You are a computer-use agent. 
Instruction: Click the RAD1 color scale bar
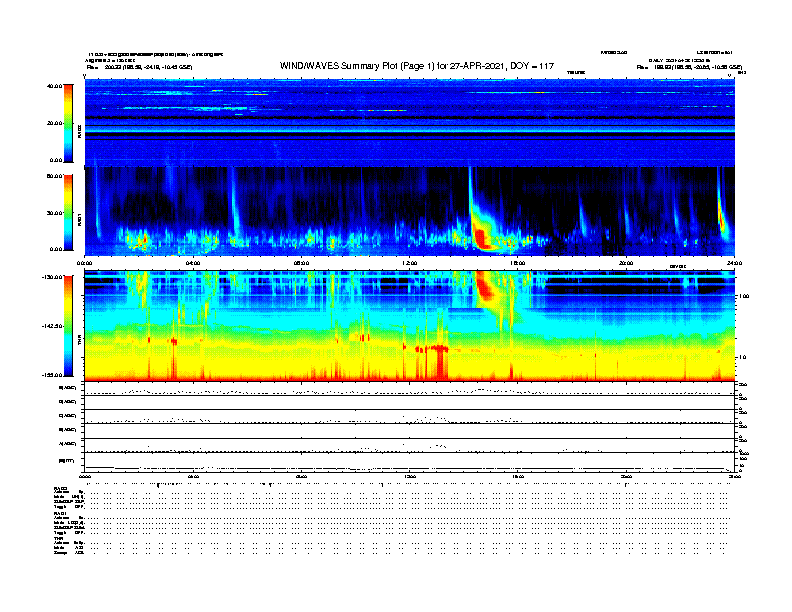tap(68, 212)
